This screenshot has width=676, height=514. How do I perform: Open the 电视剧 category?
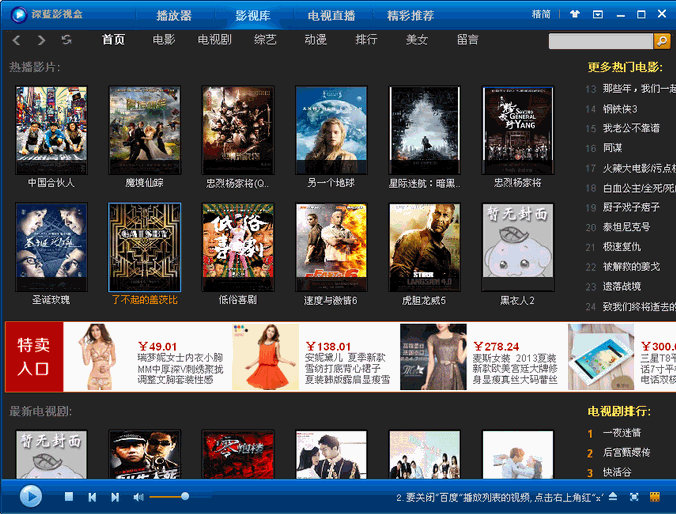click(x=214, y=40)
